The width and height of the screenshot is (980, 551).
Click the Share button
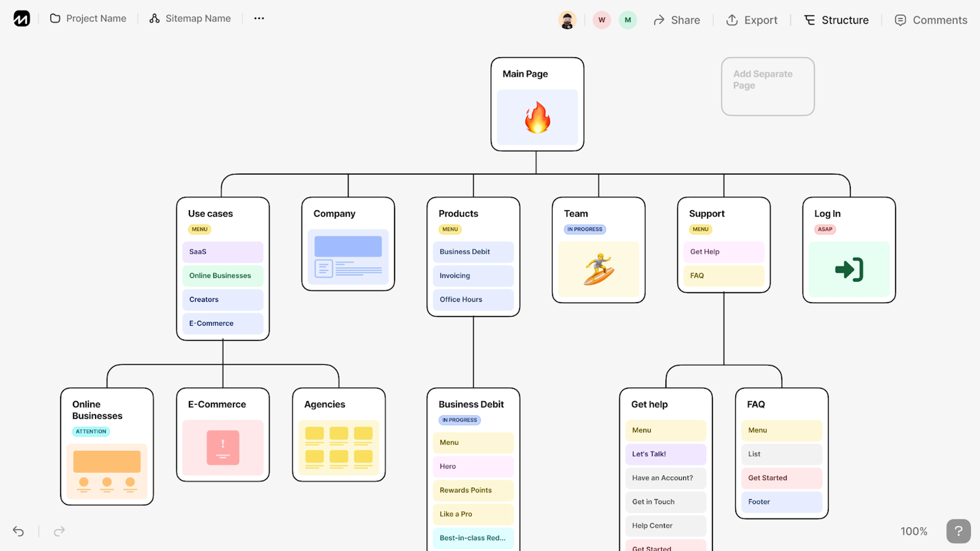click(677, 20)
